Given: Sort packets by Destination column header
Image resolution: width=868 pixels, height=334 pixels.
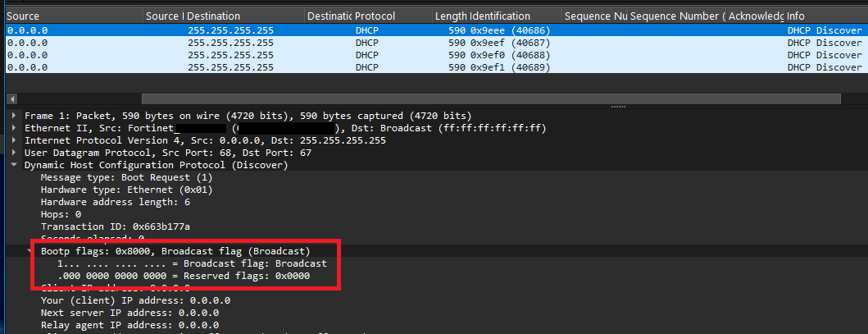Looking at the screenshot, I should [x=245, y=16].
